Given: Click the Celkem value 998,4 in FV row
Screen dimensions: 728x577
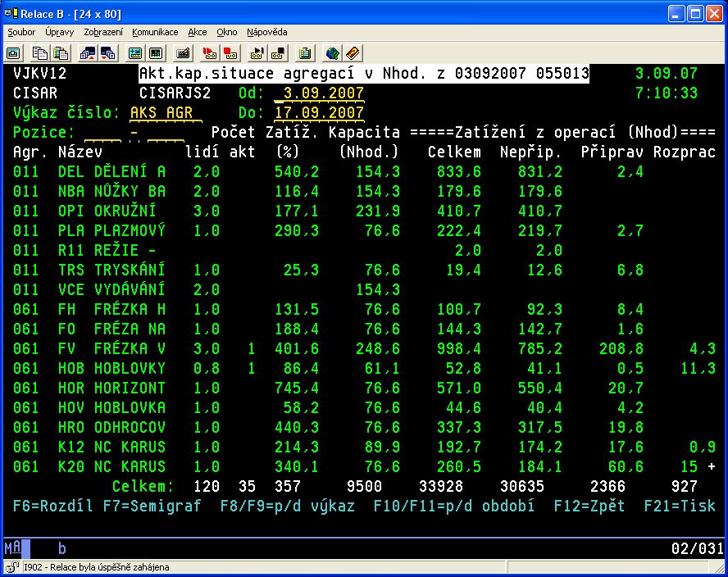Looking at the screenshot, I should (x=459, y=348).
